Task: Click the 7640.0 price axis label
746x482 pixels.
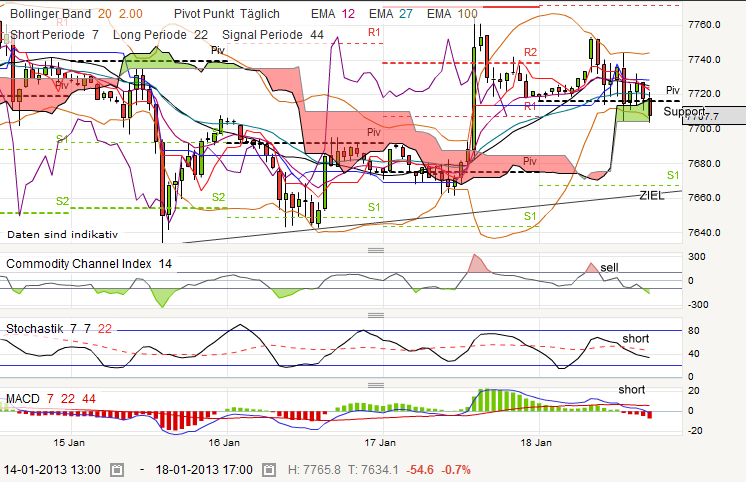Action: [x=704, y=233]
